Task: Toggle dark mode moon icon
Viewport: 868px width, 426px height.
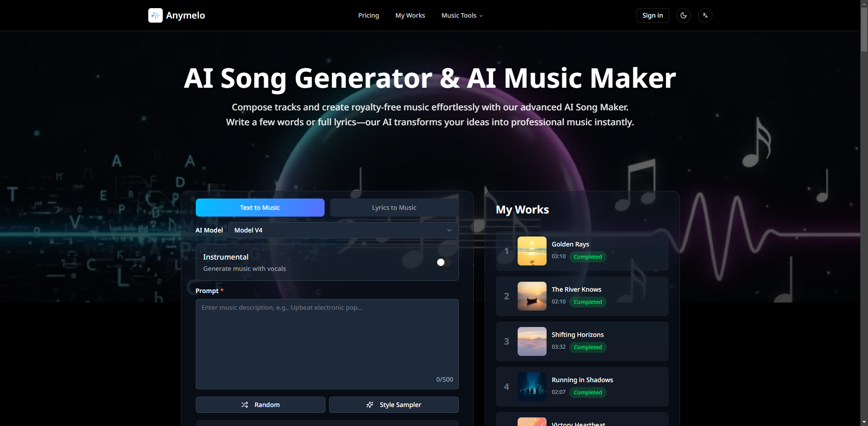Action: point(683,15)
